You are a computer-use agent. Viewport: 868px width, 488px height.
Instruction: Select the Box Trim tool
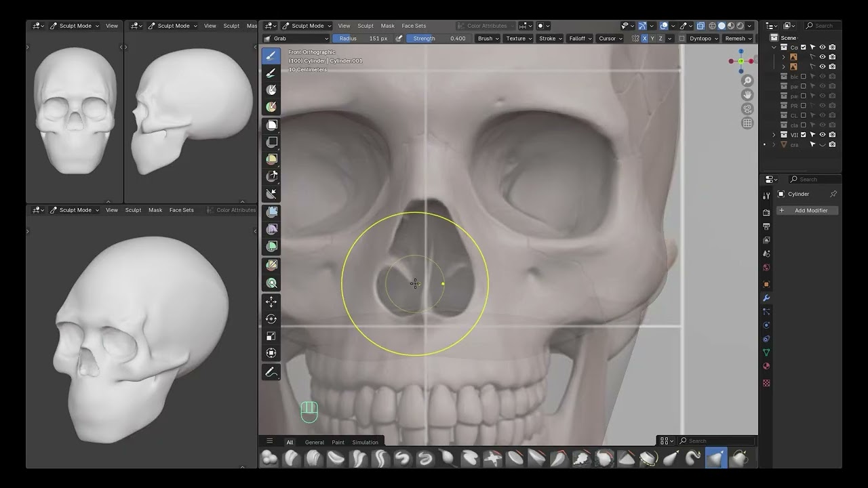[271, 176]
